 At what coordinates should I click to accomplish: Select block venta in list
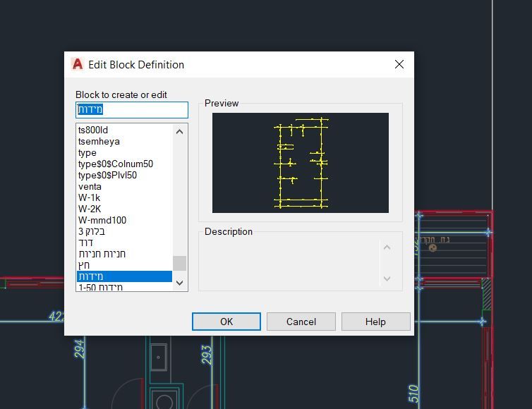124,186
